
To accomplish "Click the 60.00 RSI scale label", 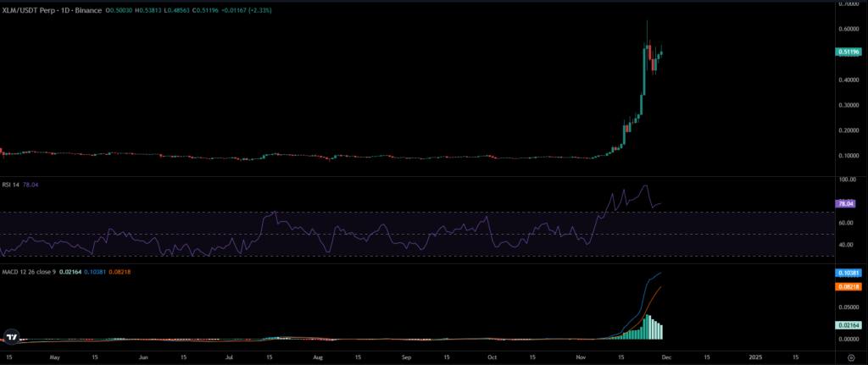I will tap(847, 223).
